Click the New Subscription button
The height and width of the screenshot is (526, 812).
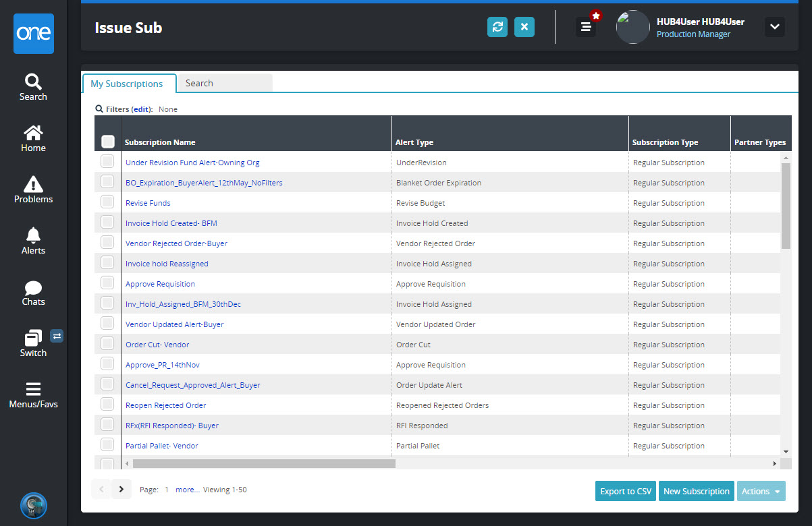[696, 491]
